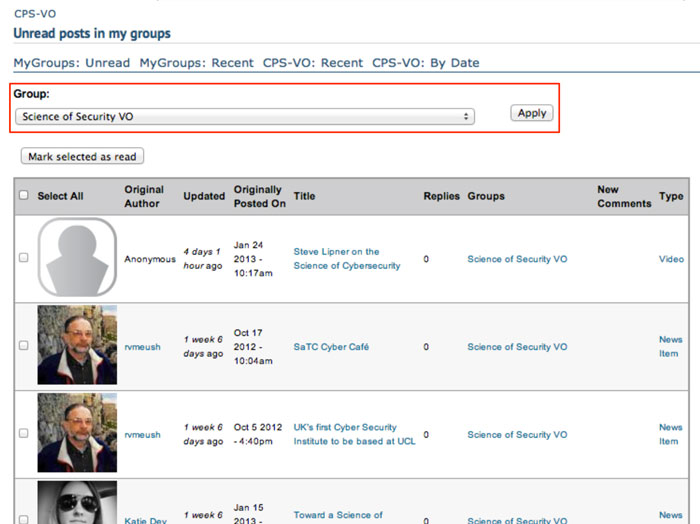Image resolution: width=700 pixels, height=524 pixels.
Task: Click rvmeush's photo in SaTC Cyber Café row
Action: (77, 345)
